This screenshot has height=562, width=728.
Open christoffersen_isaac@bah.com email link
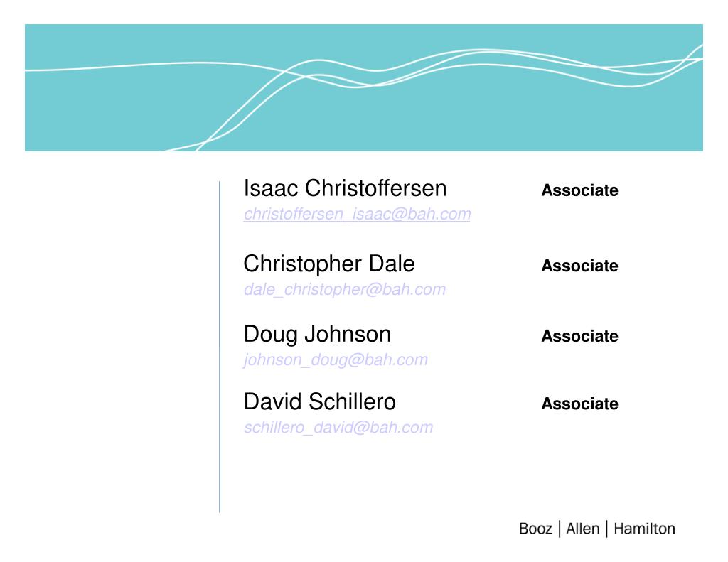(357, 214)
